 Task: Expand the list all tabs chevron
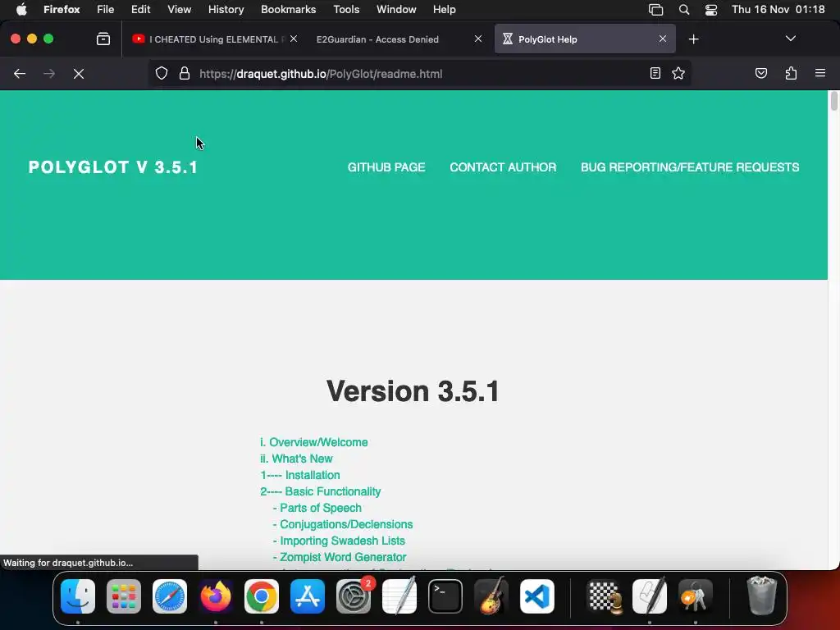click(x=790, y=39)
